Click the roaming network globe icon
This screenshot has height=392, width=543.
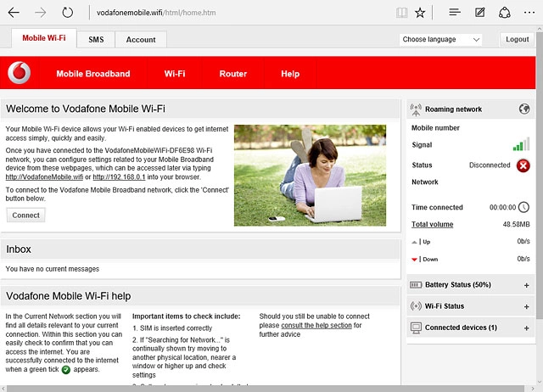[523, 109]
